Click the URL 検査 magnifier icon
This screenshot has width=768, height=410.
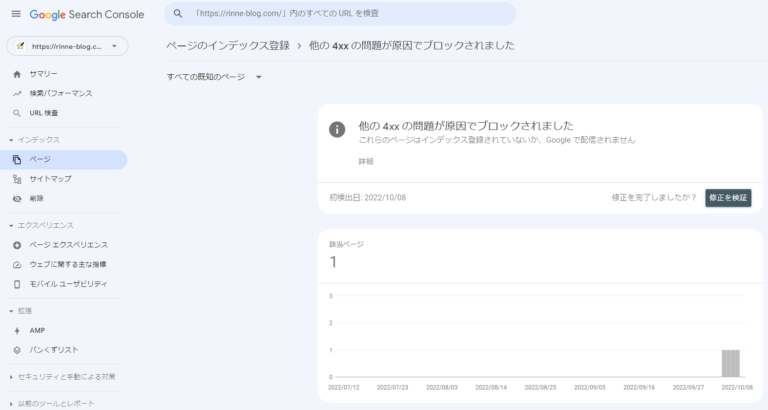pos(17,113)
